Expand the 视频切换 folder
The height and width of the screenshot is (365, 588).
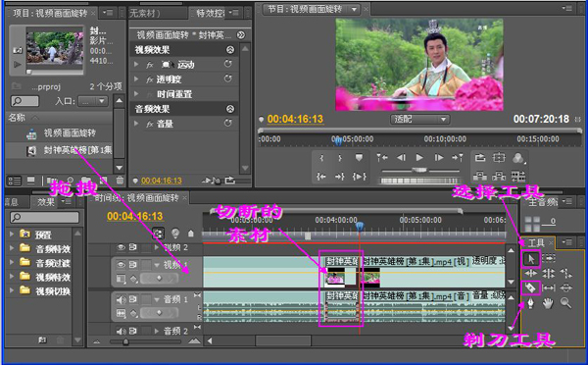[x=12, y=290]
